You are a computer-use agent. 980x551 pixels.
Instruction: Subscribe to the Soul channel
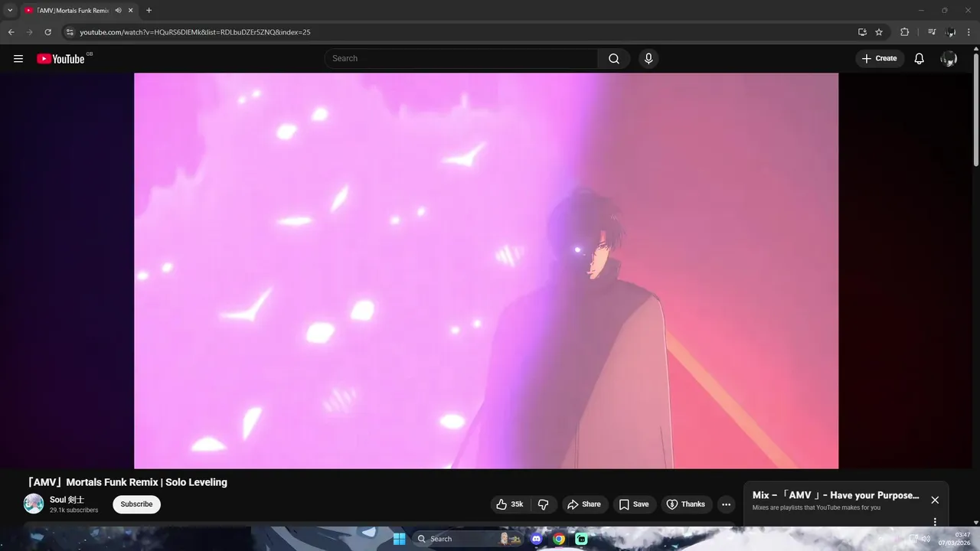[136, 504]
